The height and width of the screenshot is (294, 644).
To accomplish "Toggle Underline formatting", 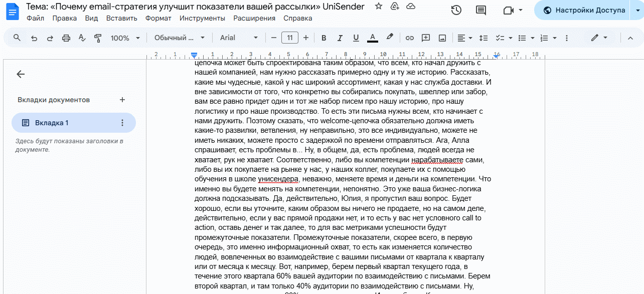I will coord(356,38).
